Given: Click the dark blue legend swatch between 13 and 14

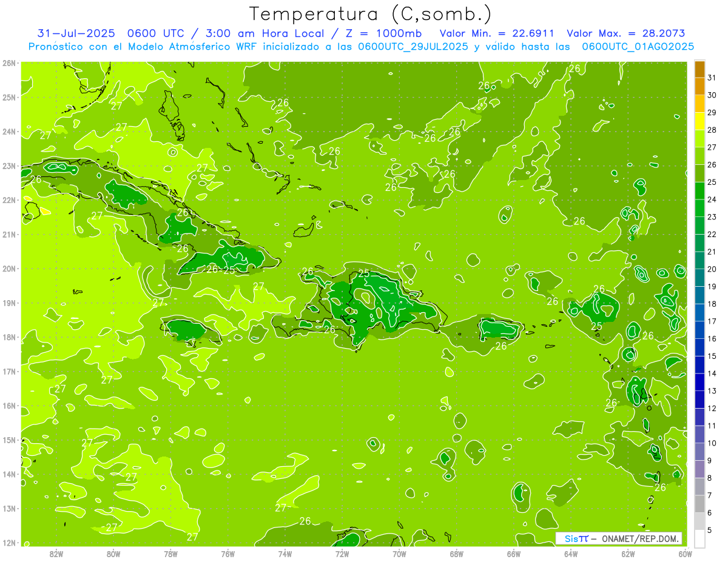Looking at the screenshot, I should [700, 382].
